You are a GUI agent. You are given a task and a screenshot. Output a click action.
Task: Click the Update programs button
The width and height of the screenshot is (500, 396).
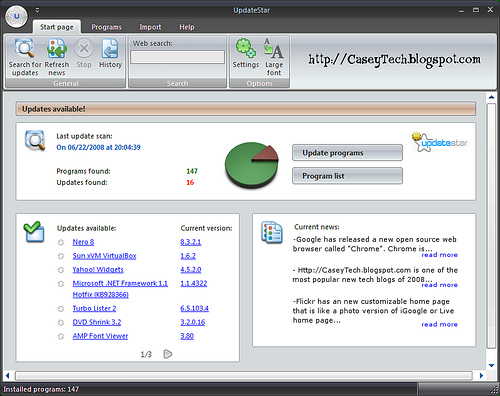click(347, 153)
